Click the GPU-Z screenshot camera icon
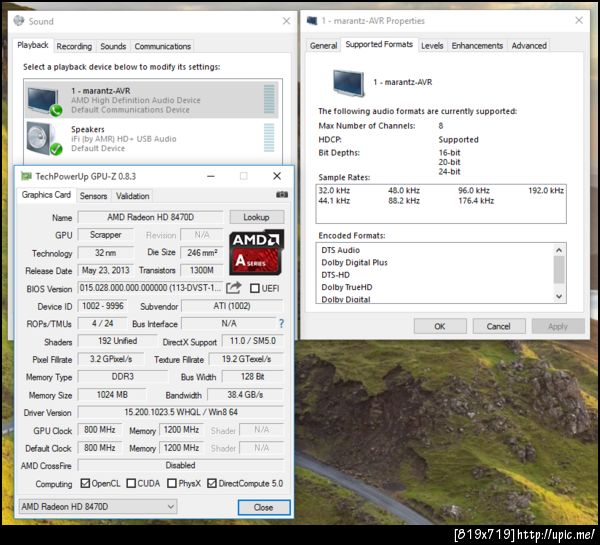The image size is (600, 545). tap(282, 195)
